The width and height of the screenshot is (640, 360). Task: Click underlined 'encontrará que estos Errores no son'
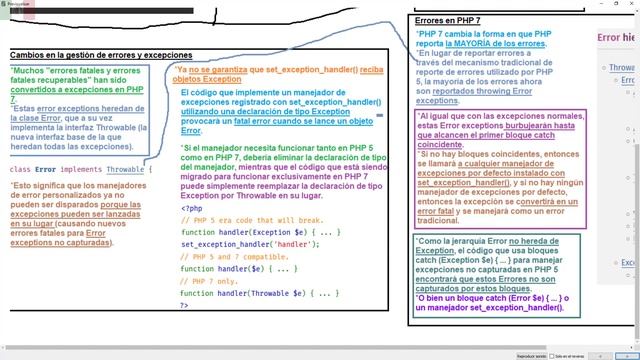tap(485, 279)
